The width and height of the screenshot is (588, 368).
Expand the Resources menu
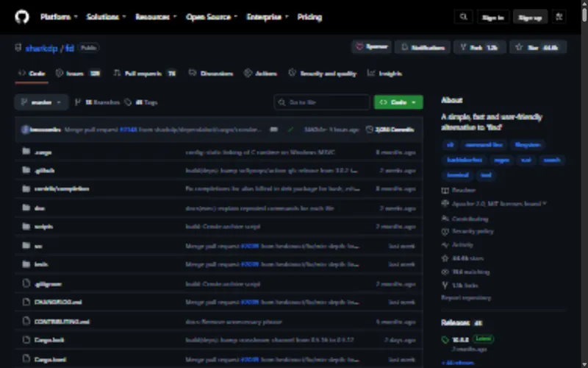point(156,17)
